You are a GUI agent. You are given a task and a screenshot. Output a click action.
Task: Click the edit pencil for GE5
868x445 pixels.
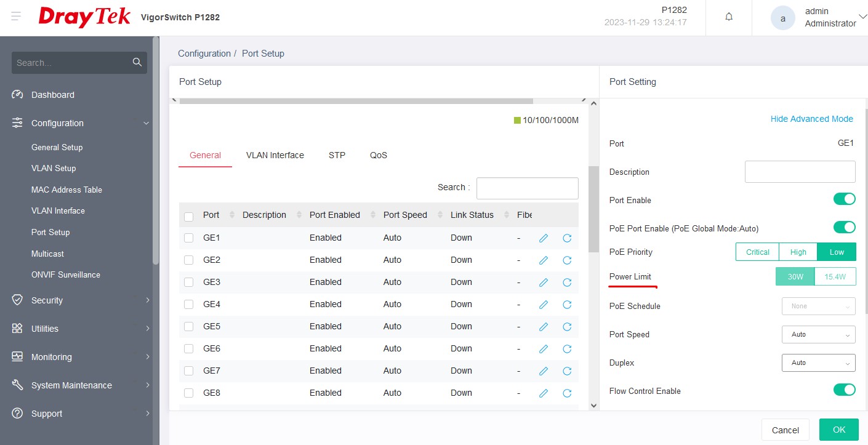[543, 327]
